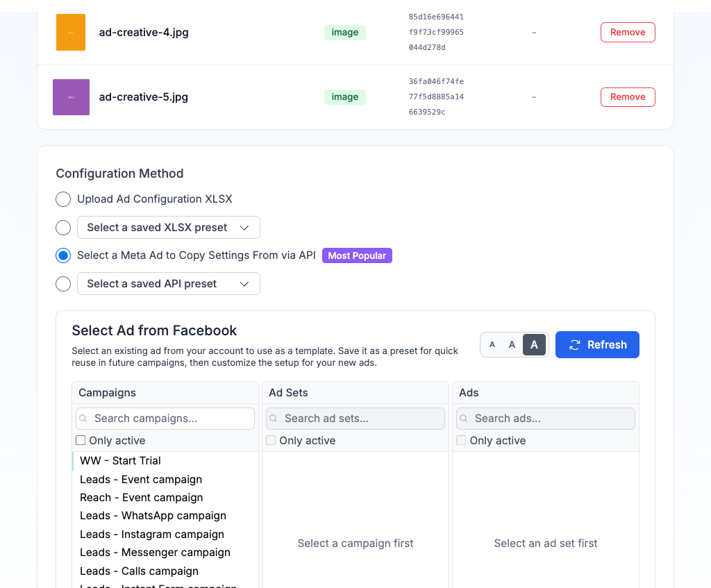Image resolution: width=711 pixels, height=588 pixels.
Task: Select Upload Ad Configuration XLSX radio
Action: pos(63,199)
